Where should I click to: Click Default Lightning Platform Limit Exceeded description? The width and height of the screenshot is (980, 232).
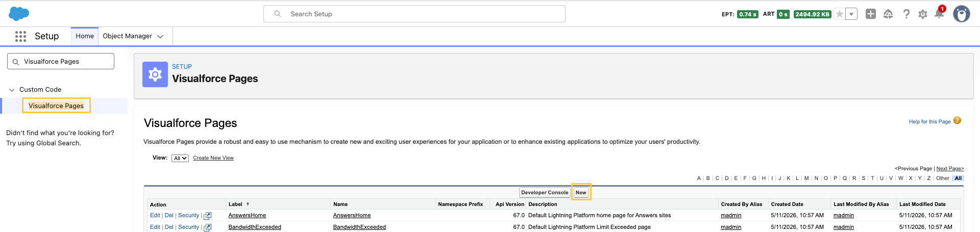(590, 227)
